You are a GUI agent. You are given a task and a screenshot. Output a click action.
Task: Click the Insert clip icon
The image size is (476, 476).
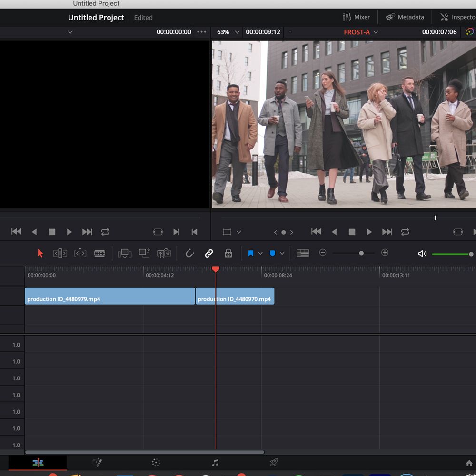[125, 253]
